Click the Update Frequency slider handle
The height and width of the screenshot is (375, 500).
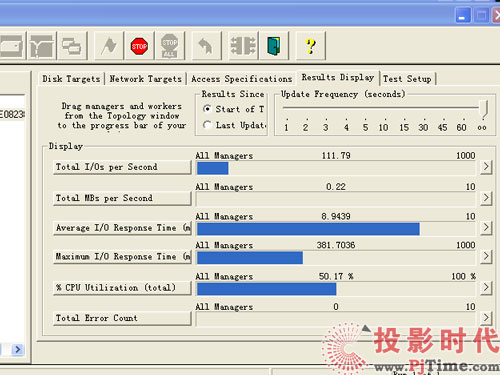pyautogui.click(x=484, y=109)
